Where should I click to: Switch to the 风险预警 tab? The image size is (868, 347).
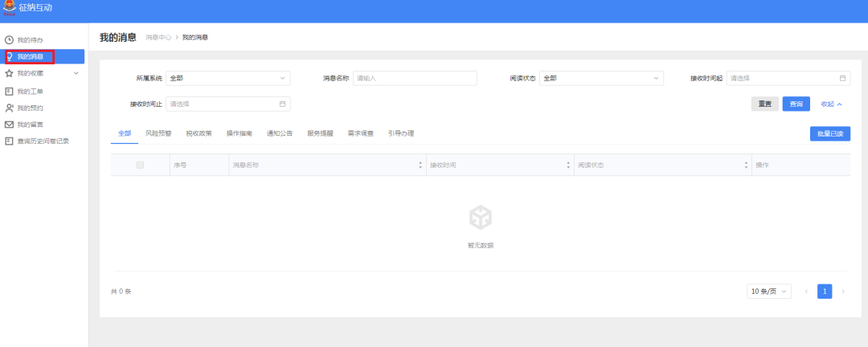coord(158,133)
